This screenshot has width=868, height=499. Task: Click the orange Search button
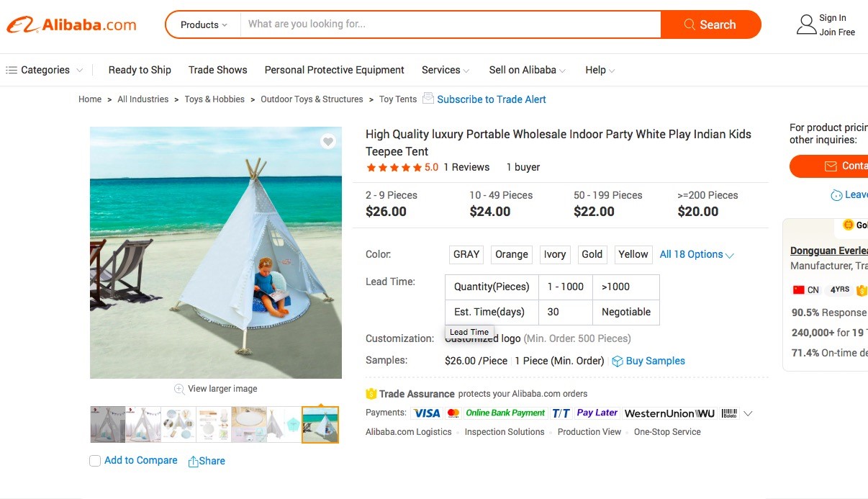click(710, 24)
